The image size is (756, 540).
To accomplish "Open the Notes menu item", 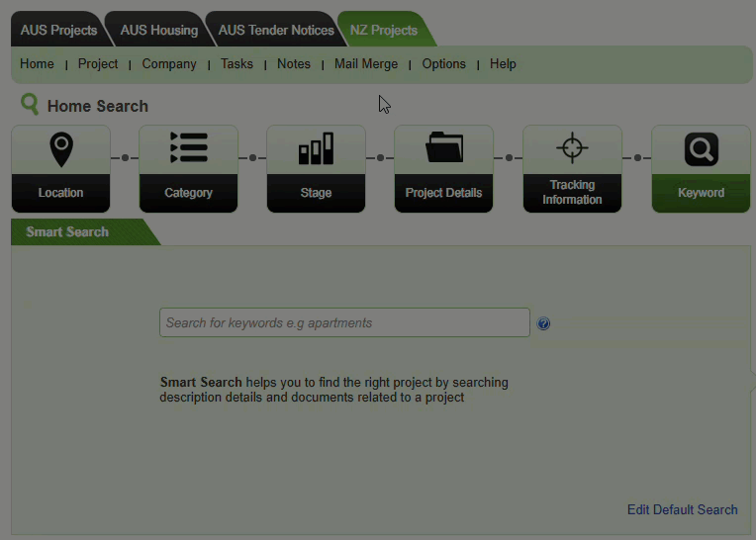I will [x=294, y=63].
